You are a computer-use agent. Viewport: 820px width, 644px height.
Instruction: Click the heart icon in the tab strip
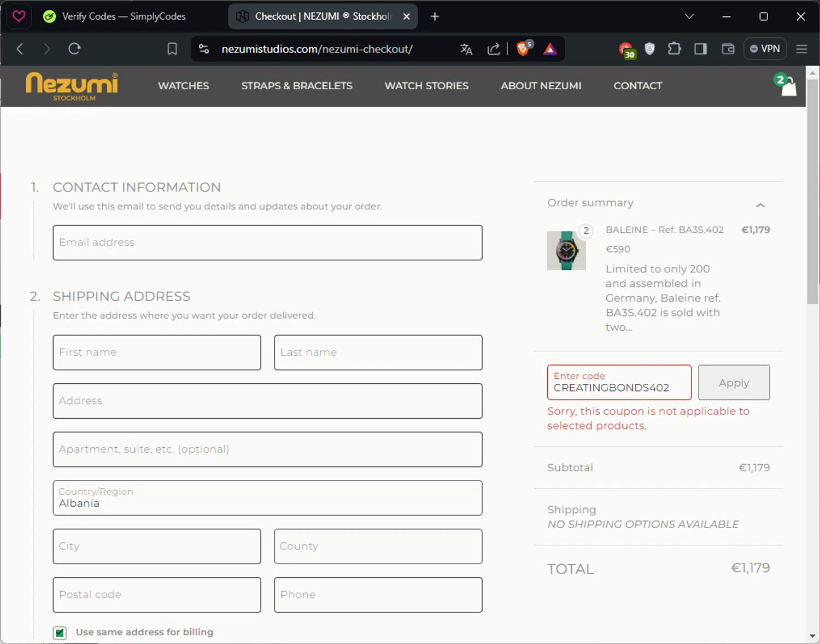pyautogui.click(x=19, y=16)
